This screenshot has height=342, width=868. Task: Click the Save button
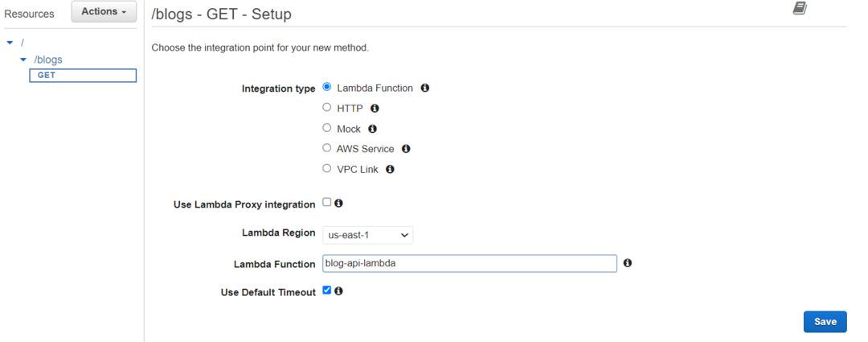point(825,321)
